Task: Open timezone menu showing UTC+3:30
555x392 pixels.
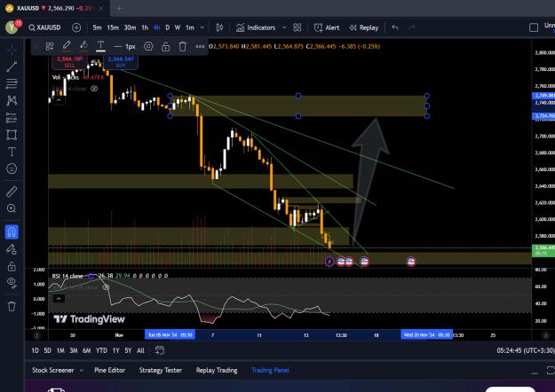Action: point(526,350)
